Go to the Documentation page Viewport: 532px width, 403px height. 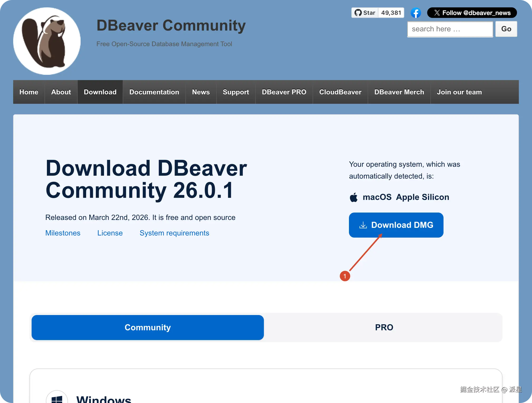(x=154, y=92)
